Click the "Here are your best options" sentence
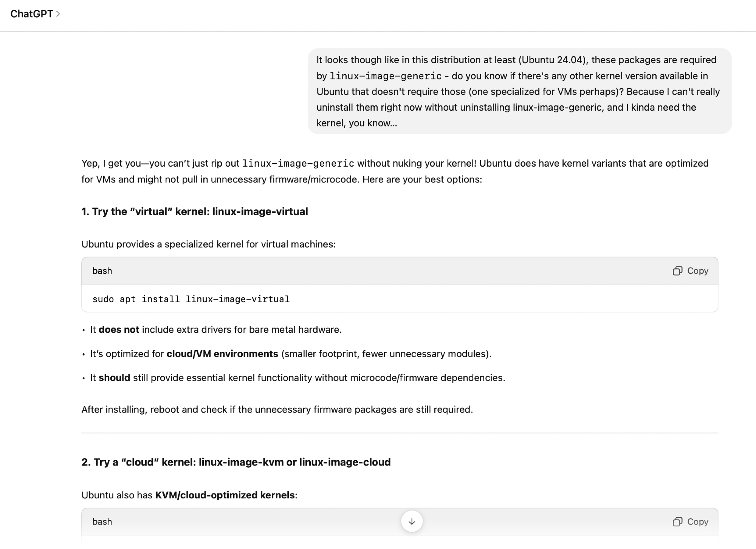Image resolution: width=756 pixels, height=549 pixels. tap(422, 179)
